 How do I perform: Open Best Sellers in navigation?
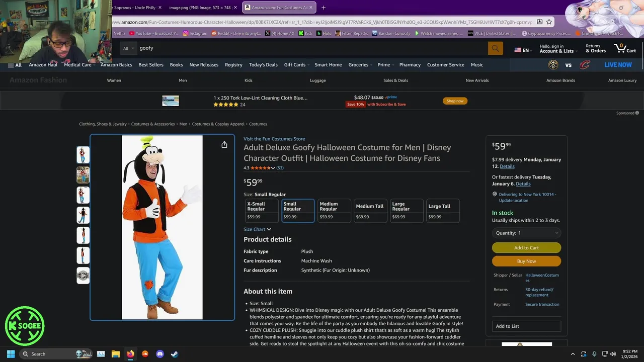coord(151,65)
